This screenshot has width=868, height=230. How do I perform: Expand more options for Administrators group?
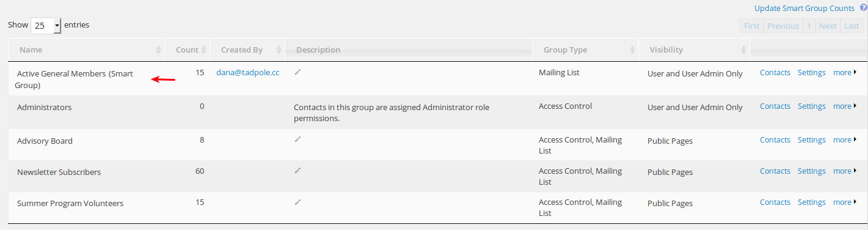[x=845, y=106]
